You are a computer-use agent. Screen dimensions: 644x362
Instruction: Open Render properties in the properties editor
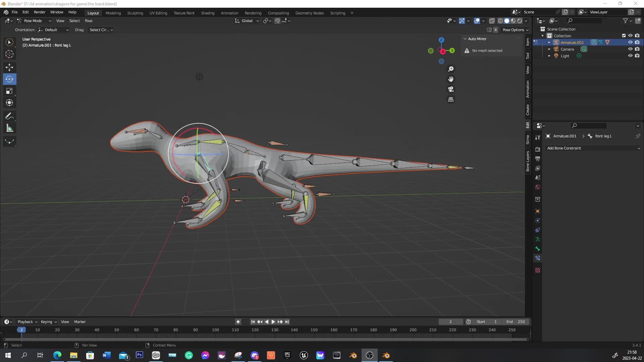tap(538, 149)
